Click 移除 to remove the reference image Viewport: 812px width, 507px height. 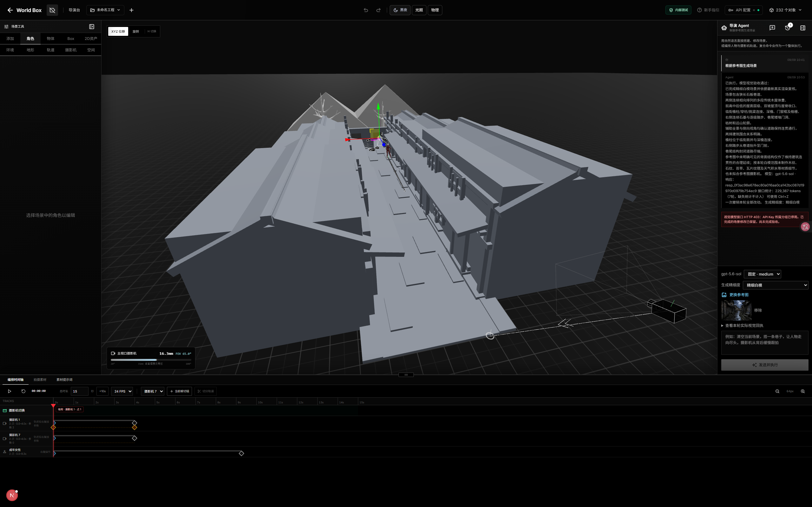click(758, 310)
